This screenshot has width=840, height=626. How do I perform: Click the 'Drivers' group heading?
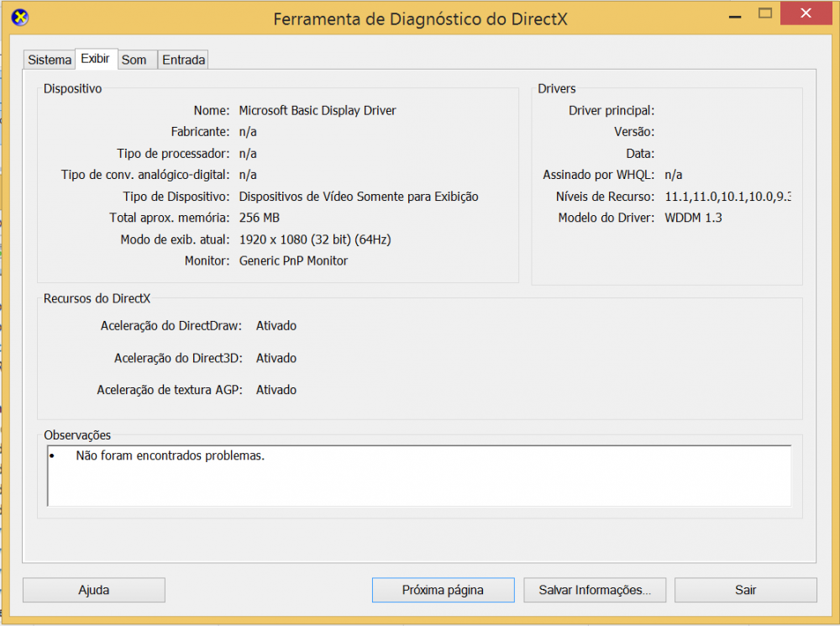click(x=557, y=88)
